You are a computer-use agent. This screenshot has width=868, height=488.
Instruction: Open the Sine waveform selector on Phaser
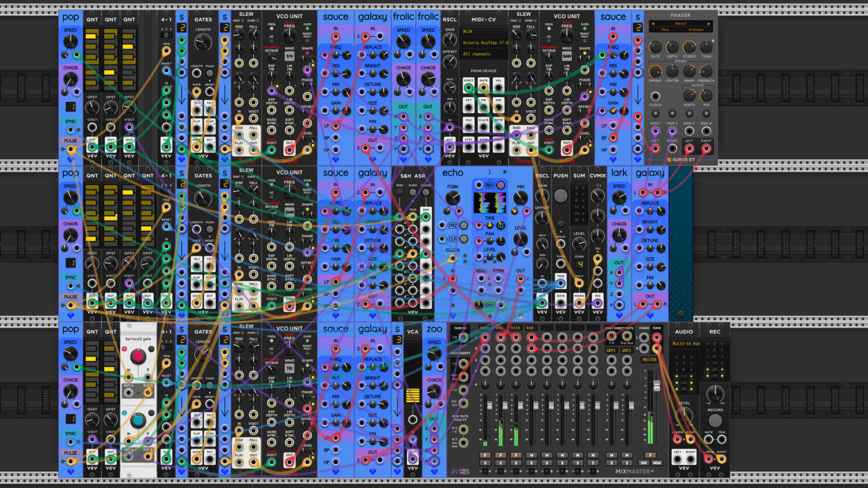pos(665,29)
